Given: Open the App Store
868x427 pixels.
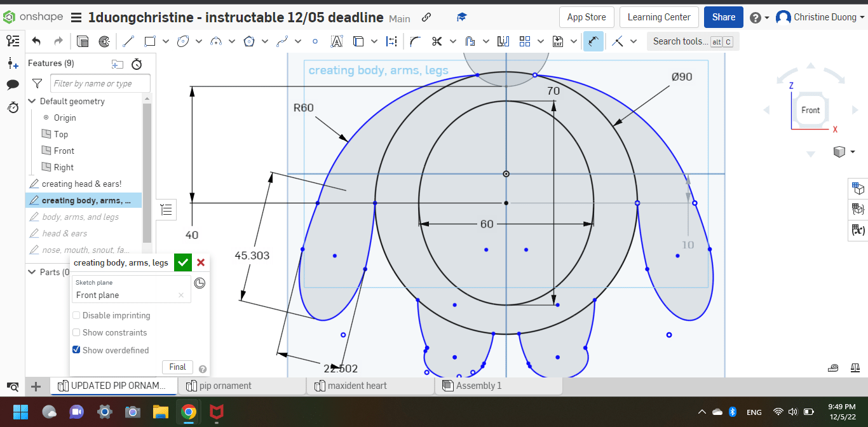Looking at the screenshot, I should [x=587, y=17].
